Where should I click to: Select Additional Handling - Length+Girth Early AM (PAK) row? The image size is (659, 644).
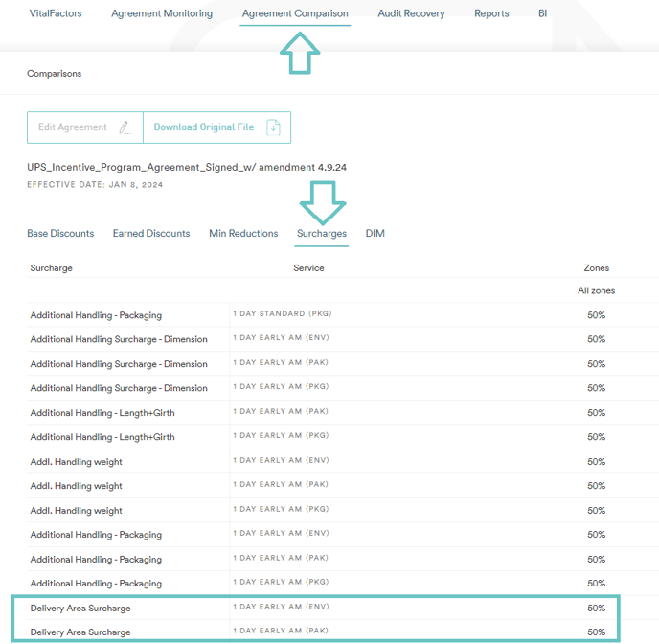(x=343, y=412)
